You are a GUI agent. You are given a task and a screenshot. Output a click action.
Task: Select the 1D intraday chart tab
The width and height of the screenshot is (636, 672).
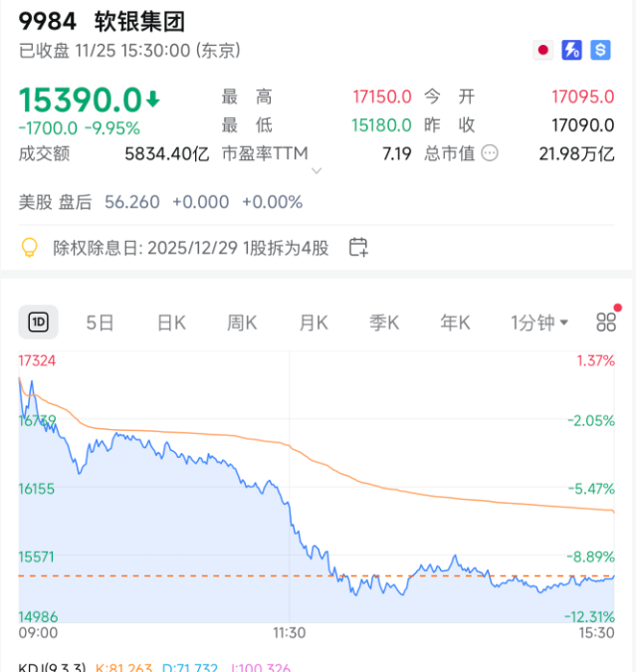pyautogui.click(x=39, y=322)
